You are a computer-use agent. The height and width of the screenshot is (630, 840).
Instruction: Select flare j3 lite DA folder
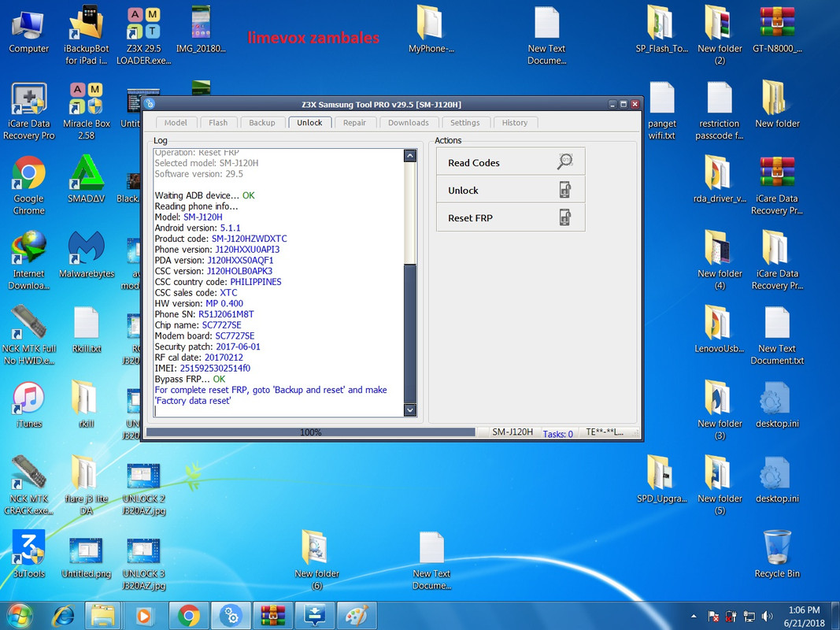point(87,485)
